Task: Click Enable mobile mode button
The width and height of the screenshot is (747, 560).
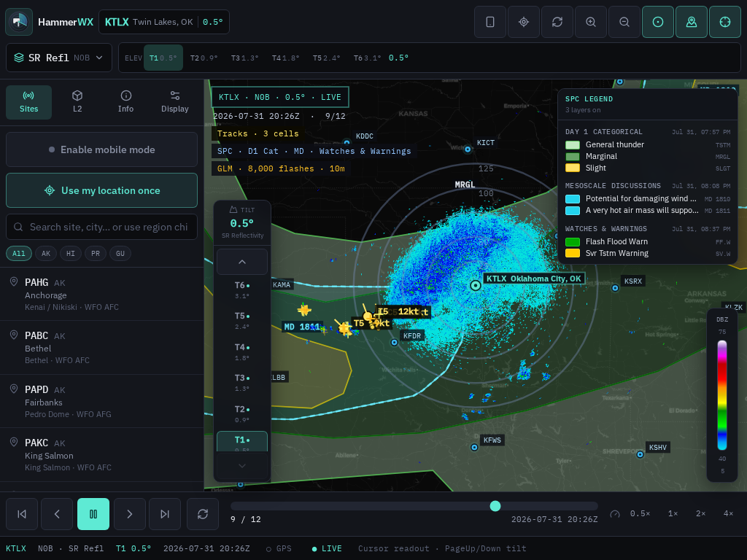Action: [x=102, y=149]
